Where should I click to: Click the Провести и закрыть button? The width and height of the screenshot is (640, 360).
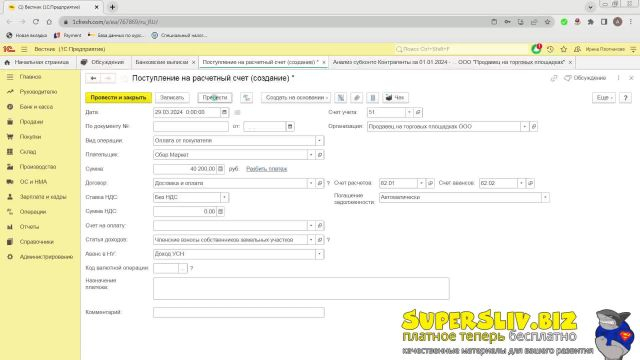pos(118,98)
